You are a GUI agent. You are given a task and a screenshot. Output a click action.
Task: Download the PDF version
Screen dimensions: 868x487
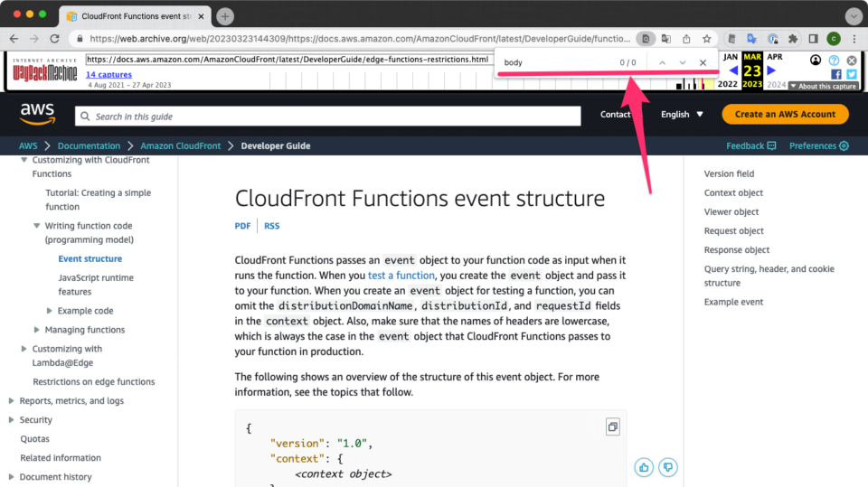(x=242, y=226)
